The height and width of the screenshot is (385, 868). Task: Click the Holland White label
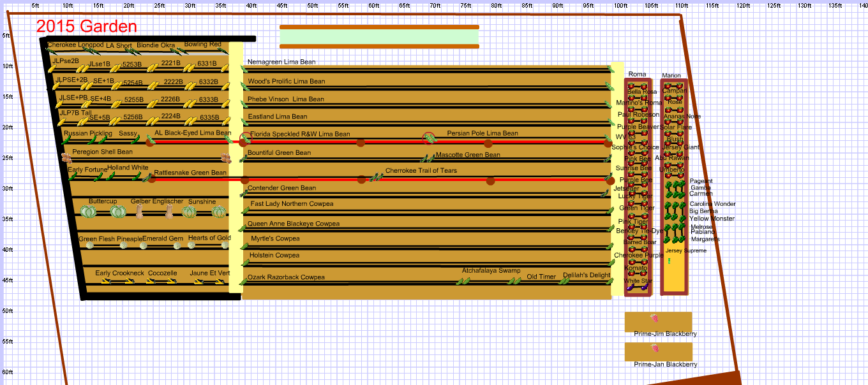click(128, 168)
